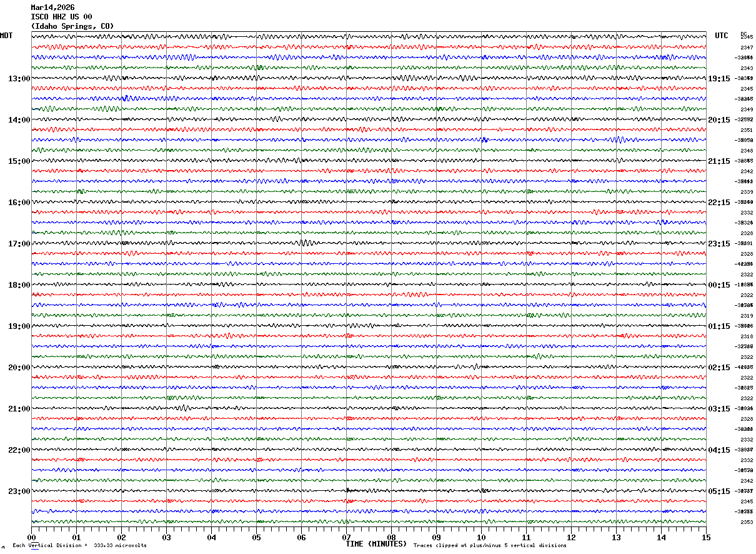Select the 20:00 MDT time label
Viewport: 756px width, 554px height.
coord(19,368)
